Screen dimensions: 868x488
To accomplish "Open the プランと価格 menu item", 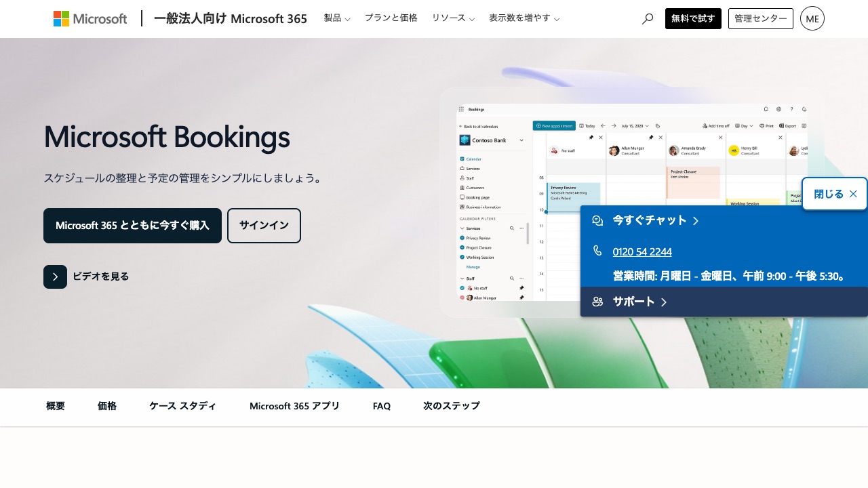I will [391, 18].
